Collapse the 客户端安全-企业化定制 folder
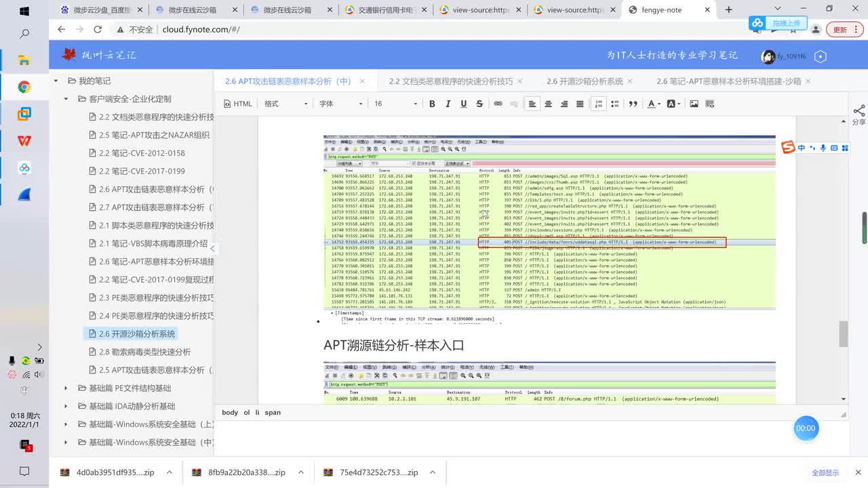 point(66,99)
